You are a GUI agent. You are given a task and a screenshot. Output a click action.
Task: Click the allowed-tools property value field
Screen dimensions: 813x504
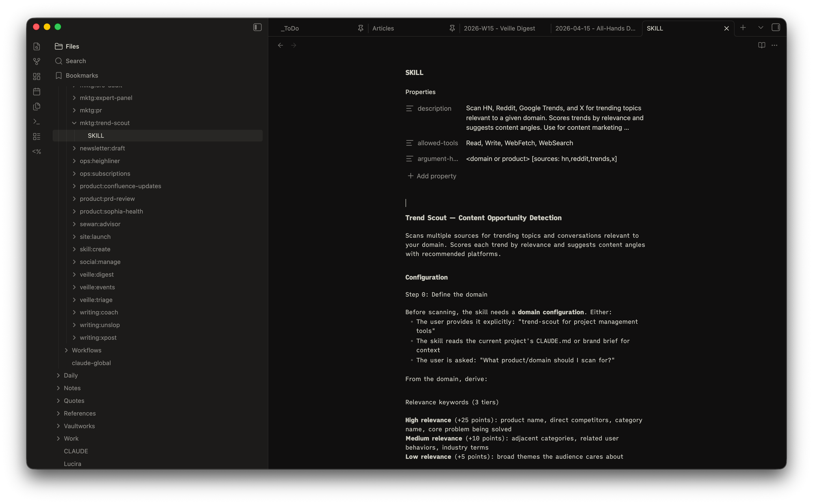520,143
